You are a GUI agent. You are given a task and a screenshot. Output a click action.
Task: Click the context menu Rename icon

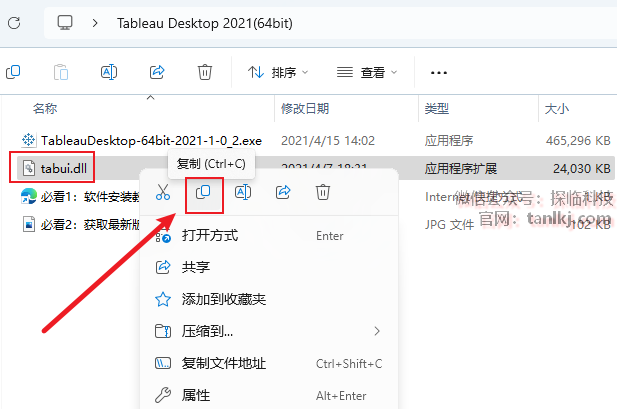pos(243,192)
